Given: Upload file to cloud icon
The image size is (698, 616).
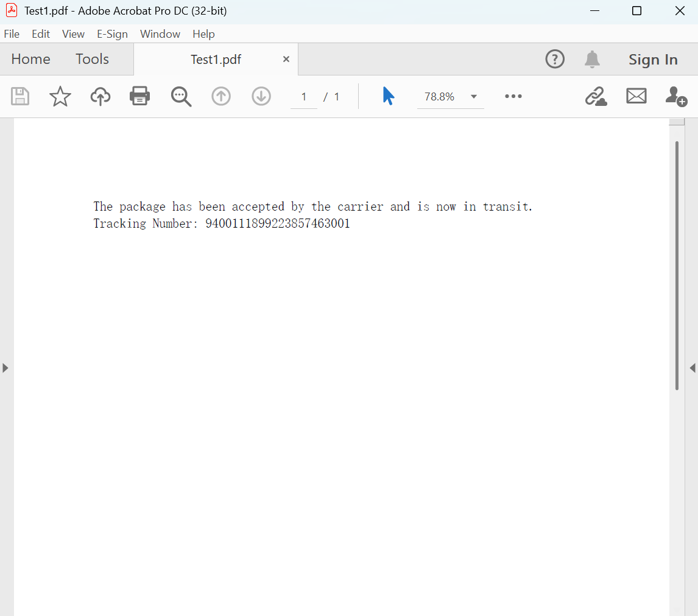Looking at the screenshot, I should (x=100, y=96).
